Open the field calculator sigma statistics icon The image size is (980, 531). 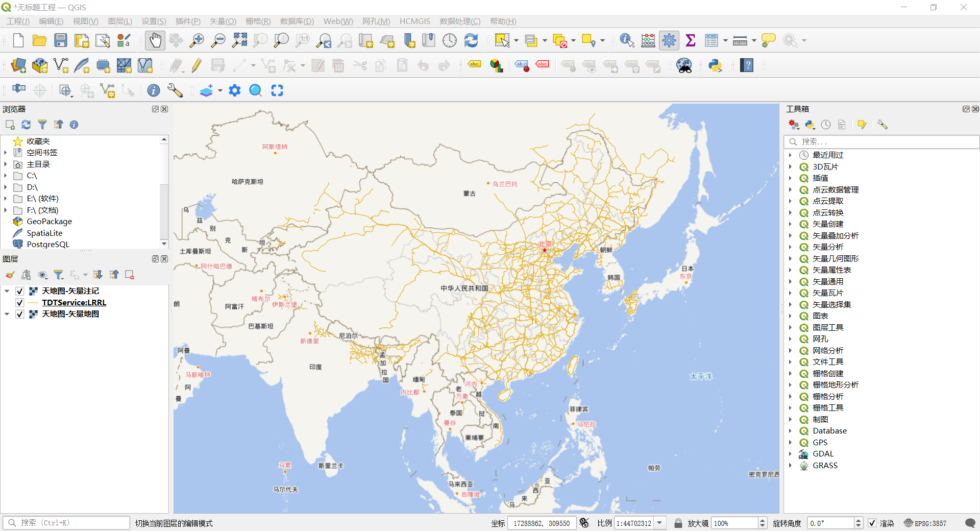pyautogui.click(x=690, y=40)
